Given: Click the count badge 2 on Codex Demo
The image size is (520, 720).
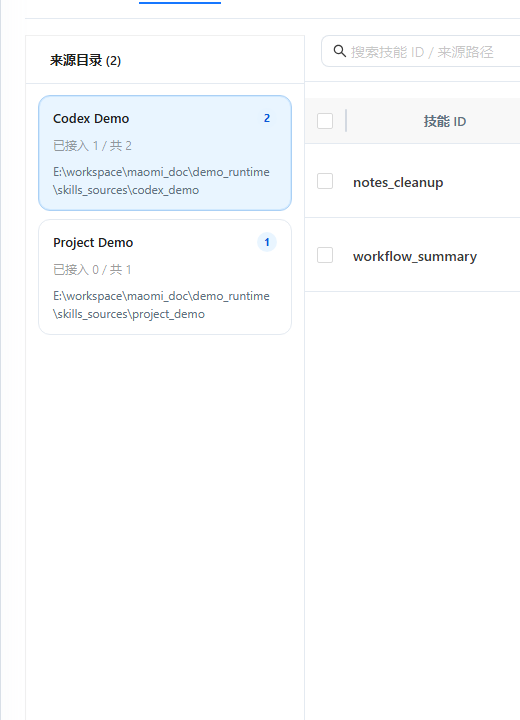Looking at the screenshot, I should pos(267,118).
